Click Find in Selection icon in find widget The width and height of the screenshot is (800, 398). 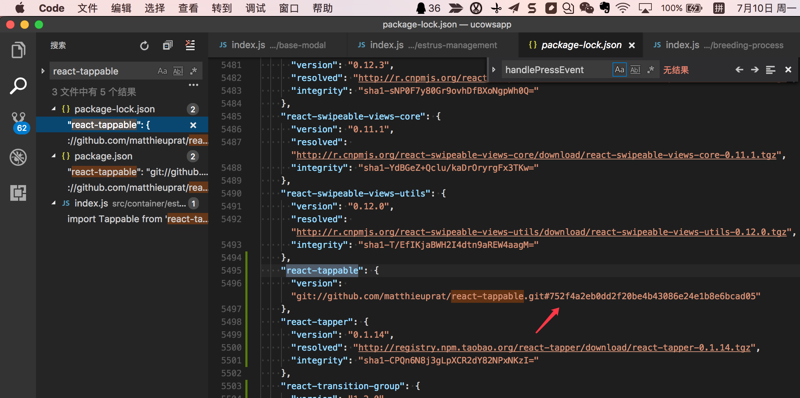click(x=770, y=70)
